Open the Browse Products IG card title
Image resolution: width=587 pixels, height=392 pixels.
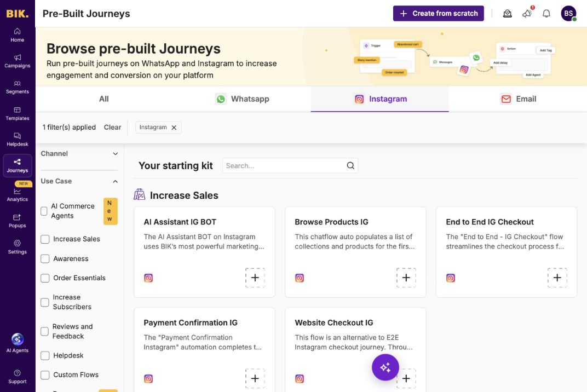331,222
